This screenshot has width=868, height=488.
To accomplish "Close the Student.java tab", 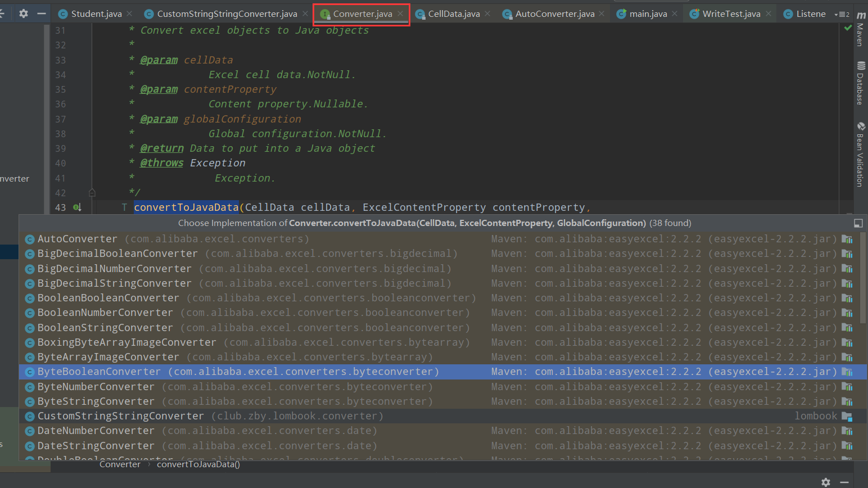I will click(130, 13).
